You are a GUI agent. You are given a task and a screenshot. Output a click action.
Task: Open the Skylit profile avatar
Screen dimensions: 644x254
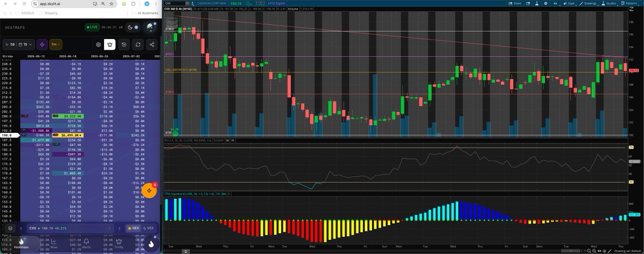[150, 27]
